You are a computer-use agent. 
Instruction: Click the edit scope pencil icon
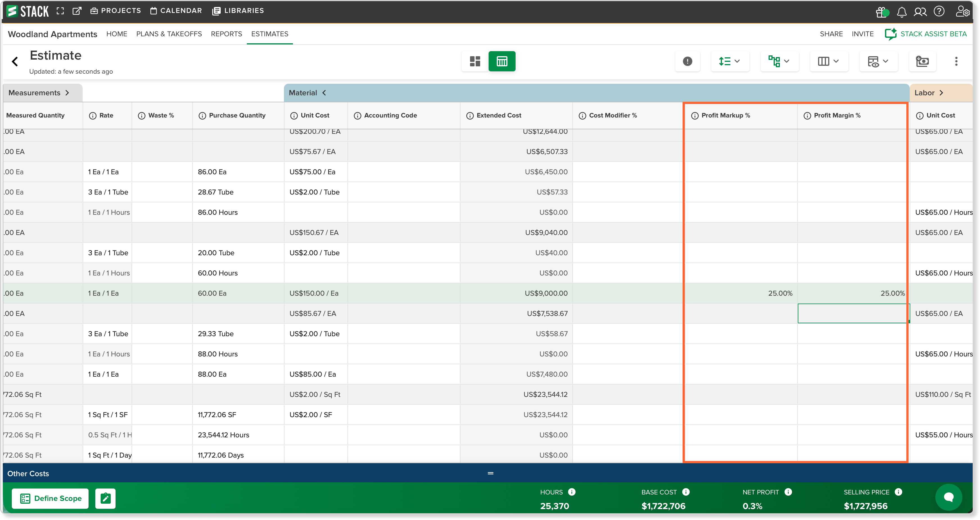[105, 498]
